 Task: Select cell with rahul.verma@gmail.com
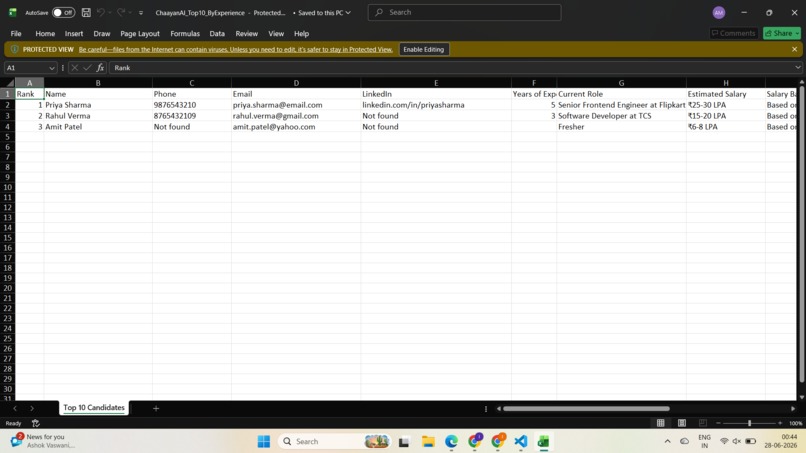coord(296,116)
